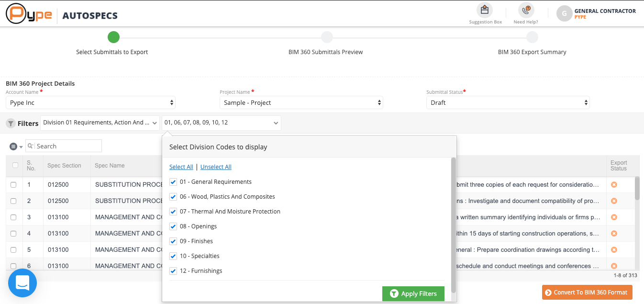Go to BIM 360 Submittals Preview step
The width and height of the screenshot is (644, 304).
point(326,37)
